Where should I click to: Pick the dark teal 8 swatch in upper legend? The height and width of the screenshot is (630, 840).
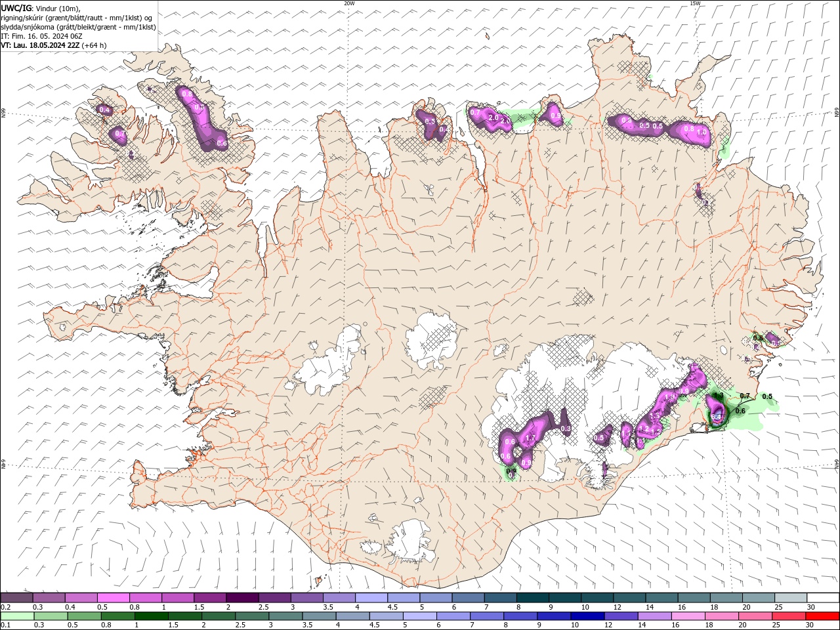[532, 597]
